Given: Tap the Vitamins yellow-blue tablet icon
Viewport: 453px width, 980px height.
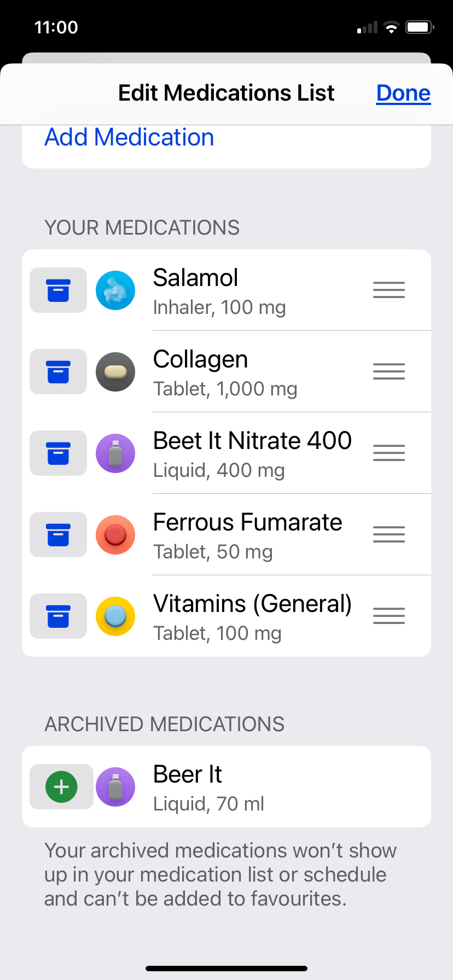Looking at the screenshot, I should tap(115, 616).
